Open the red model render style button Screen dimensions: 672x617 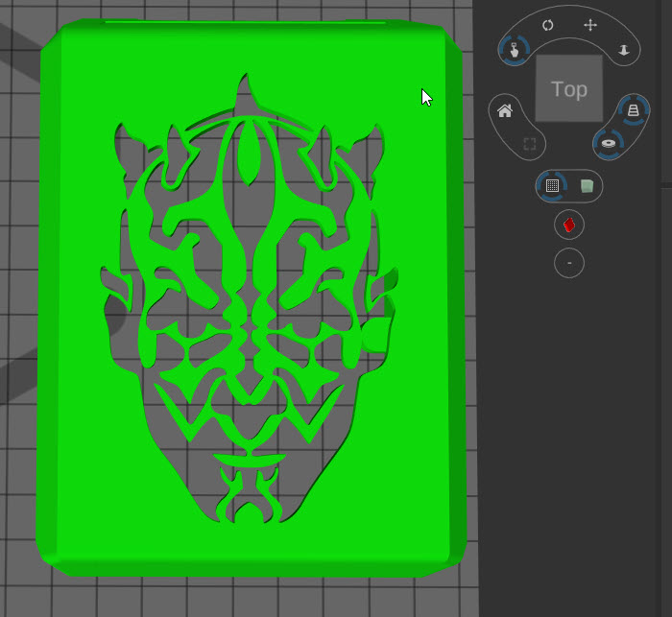click(569, 225)
